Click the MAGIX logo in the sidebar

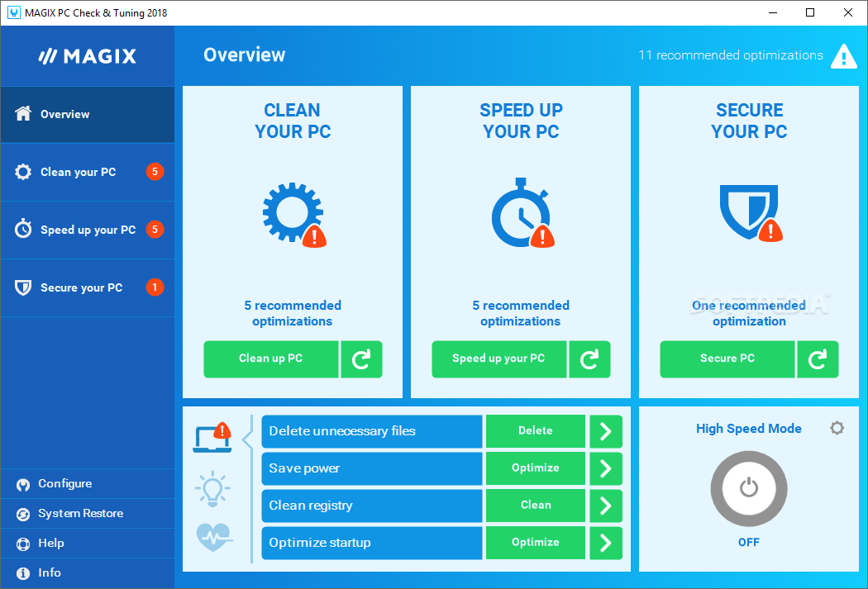[88, 56]
